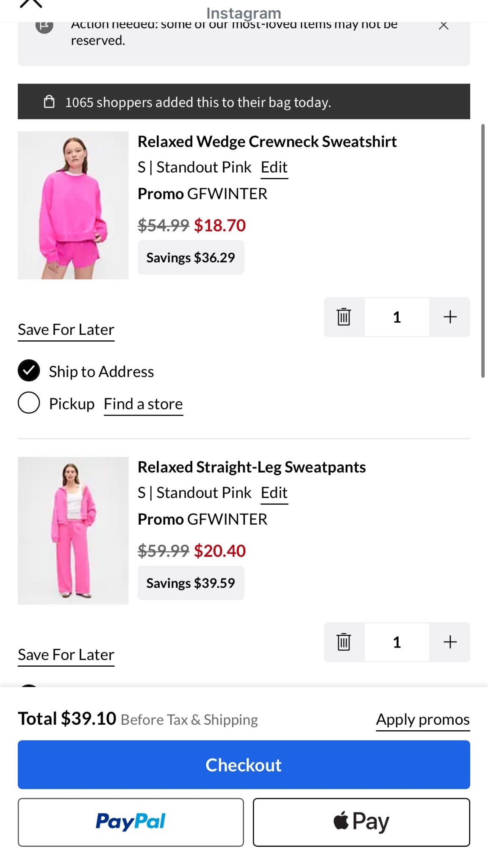This screenshot has width=488, height=868.
Task: Save the Crewneck Sweatshirt for later
Action: point(66,330)
